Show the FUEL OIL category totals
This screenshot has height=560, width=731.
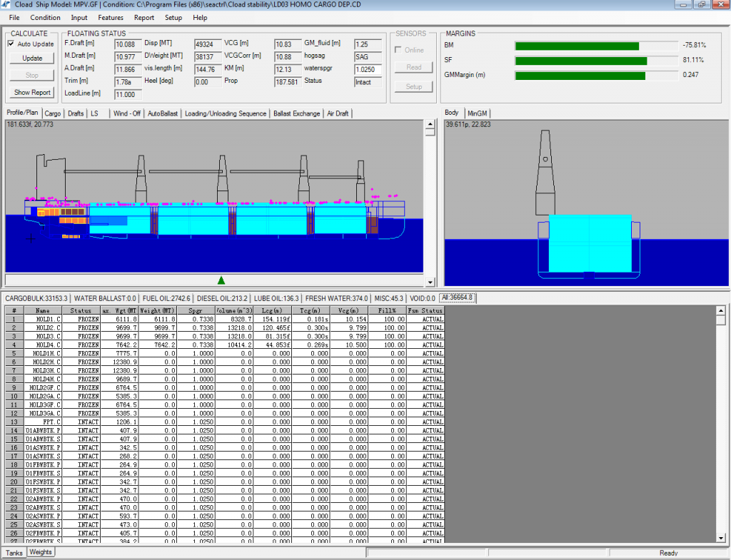[165, 297]
